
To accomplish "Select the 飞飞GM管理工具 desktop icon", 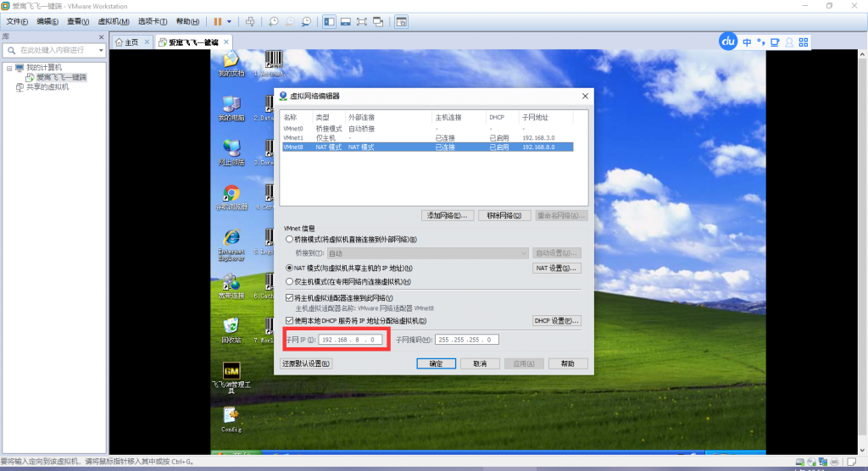I will tap(231, 378).
